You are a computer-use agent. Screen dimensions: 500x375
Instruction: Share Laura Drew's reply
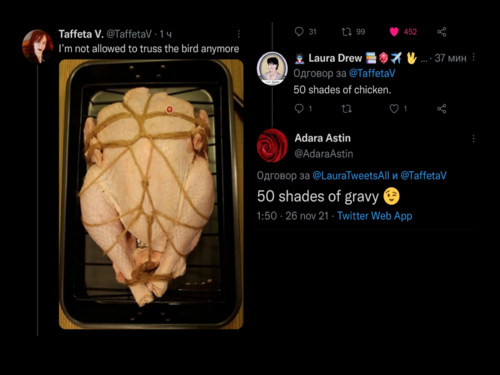pyautogui.click(x=442, y=109)
